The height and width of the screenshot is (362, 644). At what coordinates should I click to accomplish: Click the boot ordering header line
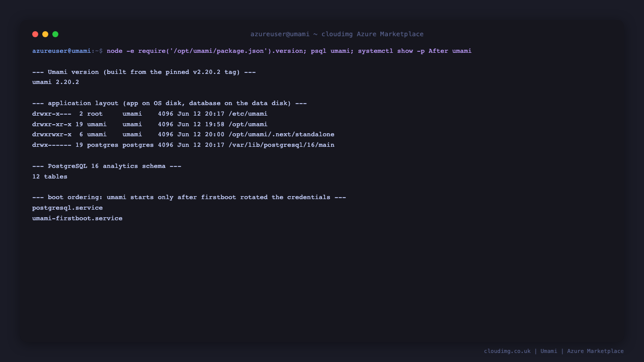point(189,197)
